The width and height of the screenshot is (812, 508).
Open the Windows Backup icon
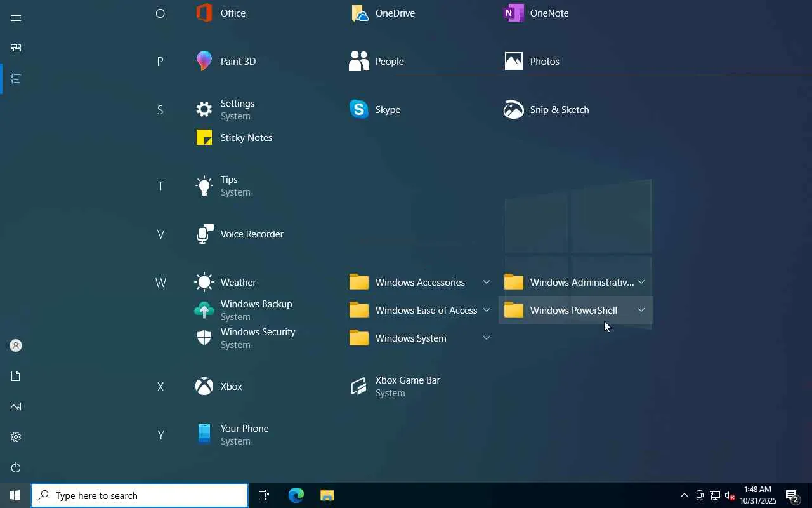tap(204, 310)
